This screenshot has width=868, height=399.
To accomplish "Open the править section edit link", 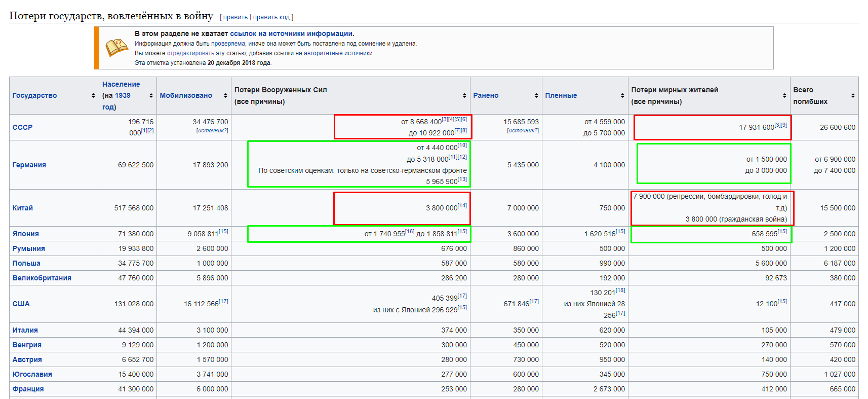I will [235, 17].
